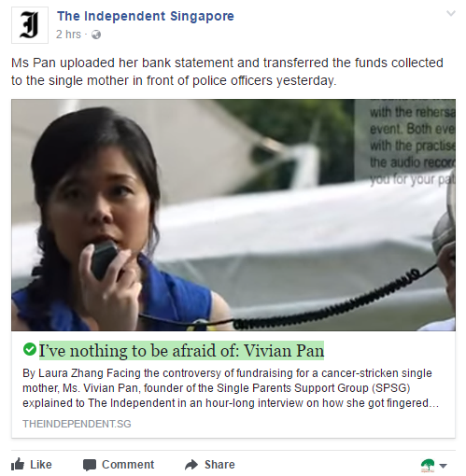Click the Share button label
Screen dimensions: 466x476
pyautogui.click(x=219, y=465)
